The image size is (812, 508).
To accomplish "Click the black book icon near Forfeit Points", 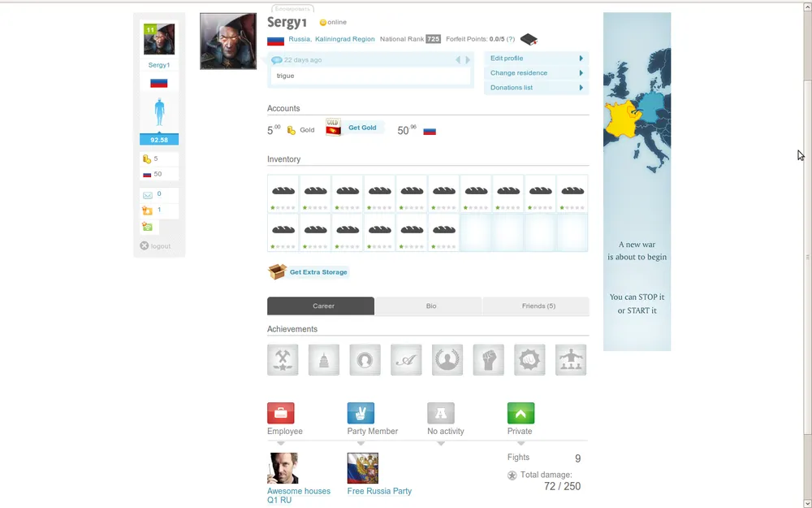I will [529, 39].
